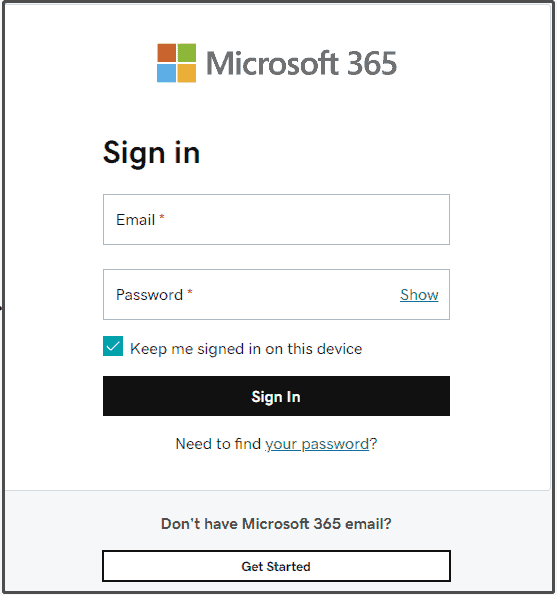Click the 'Sign in' heading
557x595 pixels.
[x=151, y=153]
